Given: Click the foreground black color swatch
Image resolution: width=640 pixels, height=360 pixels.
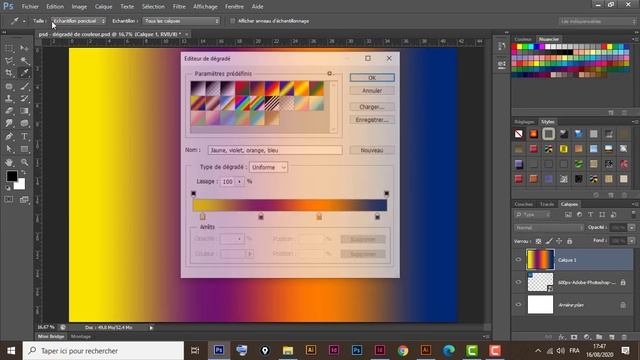Looking at the screenshot, I should [x=12, y=176].
